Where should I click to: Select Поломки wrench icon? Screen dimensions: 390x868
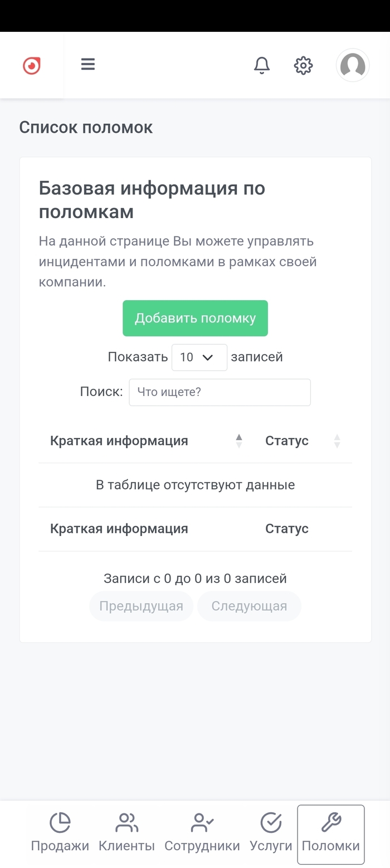(x=331, y=822)
